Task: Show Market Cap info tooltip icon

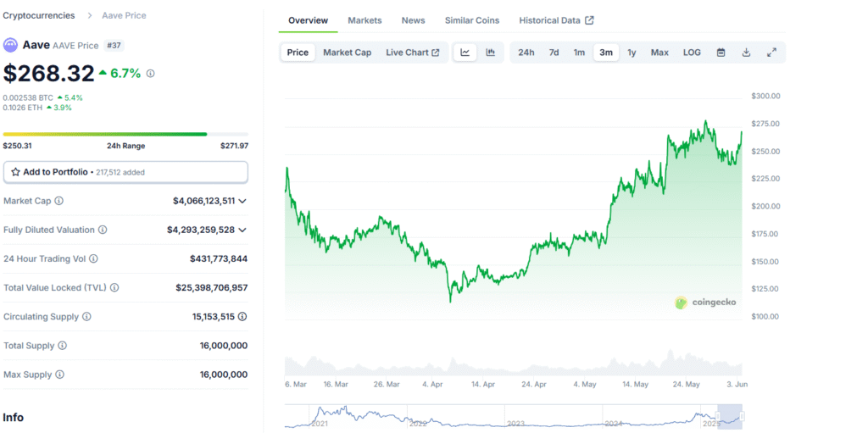Action: coord(58,201)
